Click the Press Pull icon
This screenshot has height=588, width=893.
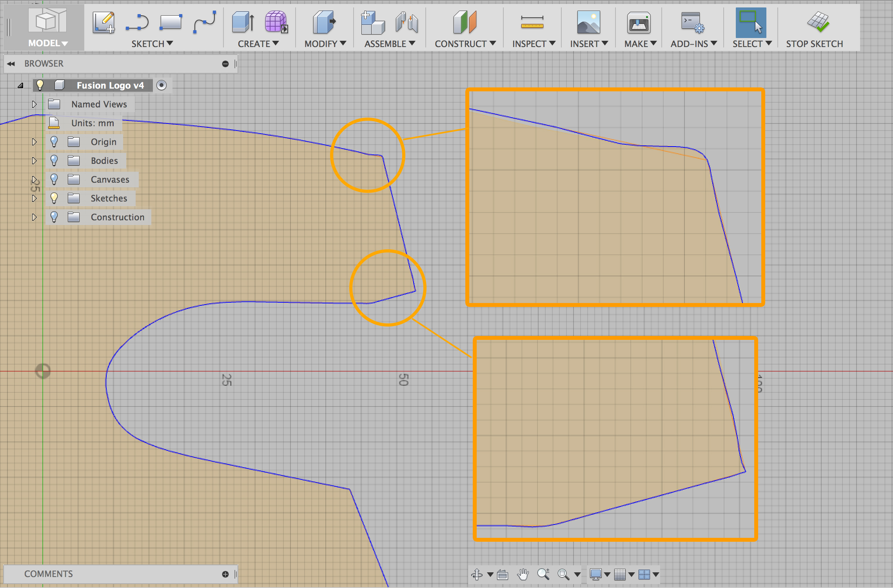tap(325, 22)
